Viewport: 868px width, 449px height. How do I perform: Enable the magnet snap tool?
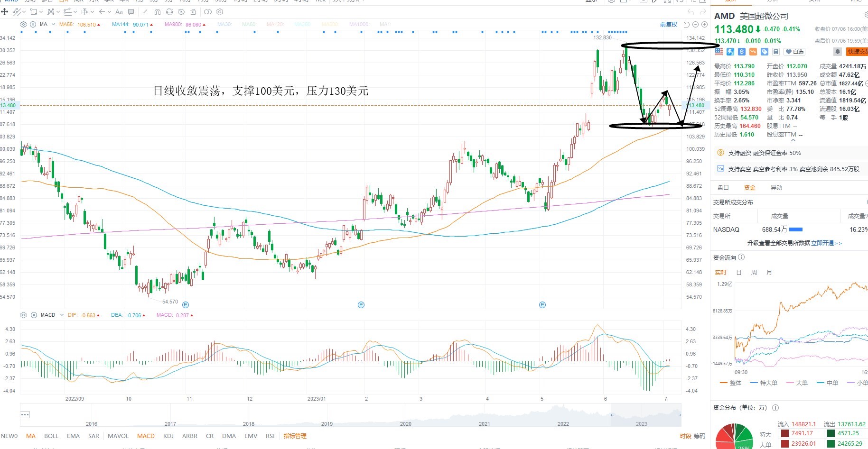tap(158, 12)
